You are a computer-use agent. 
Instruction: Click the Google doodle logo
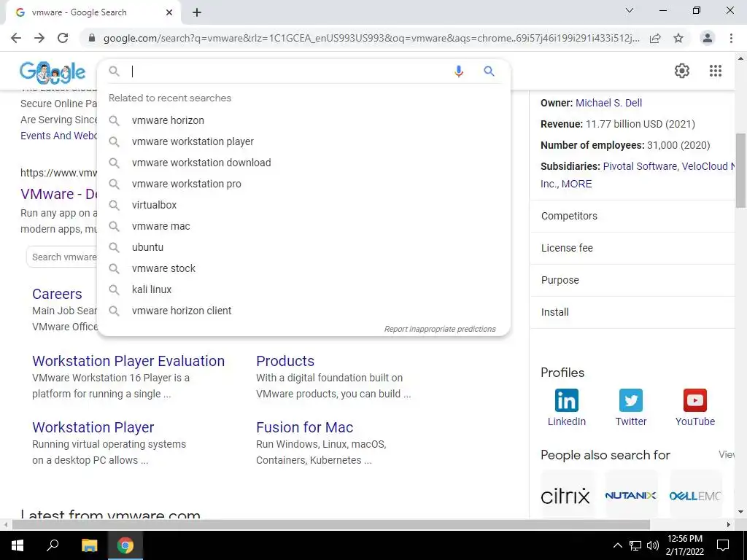pyautogui.click(x=53, y=71)
